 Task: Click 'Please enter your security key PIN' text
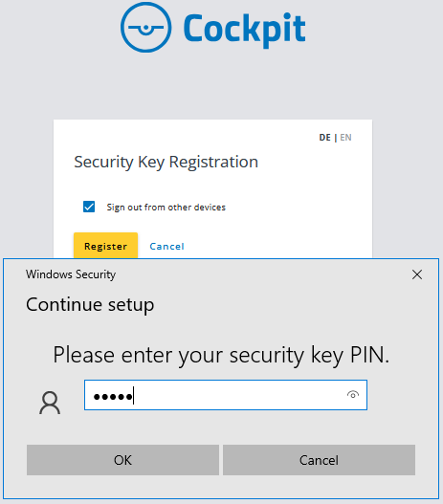pyautogui.click(x=221, y=356)
